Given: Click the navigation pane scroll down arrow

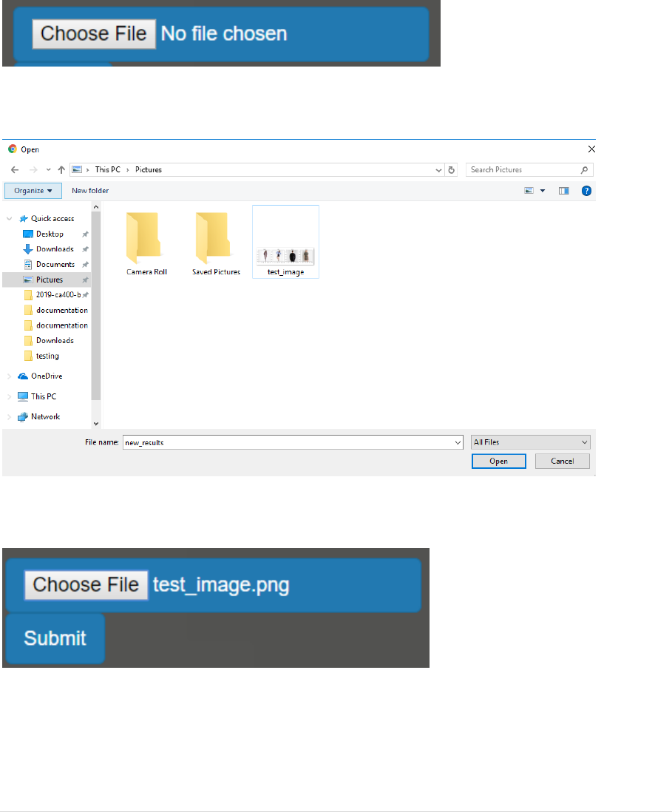Looking at the screenshot, I should [x=96, y=424].
